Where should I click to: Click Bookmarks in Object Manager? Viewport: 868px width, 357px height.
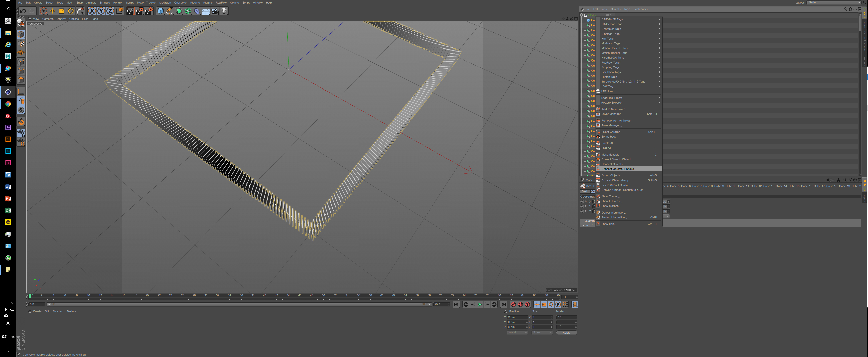640,9
